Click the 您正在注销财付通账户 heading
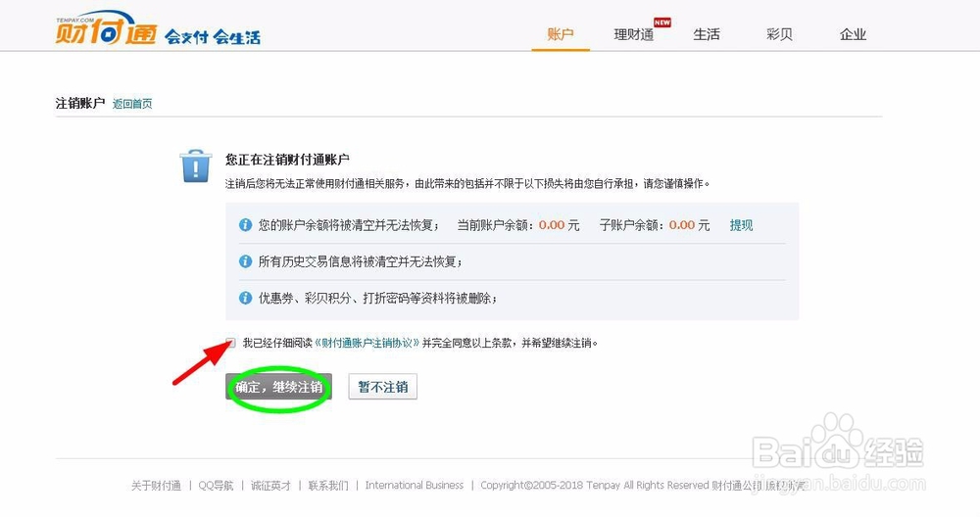 (x=287, y=160)
